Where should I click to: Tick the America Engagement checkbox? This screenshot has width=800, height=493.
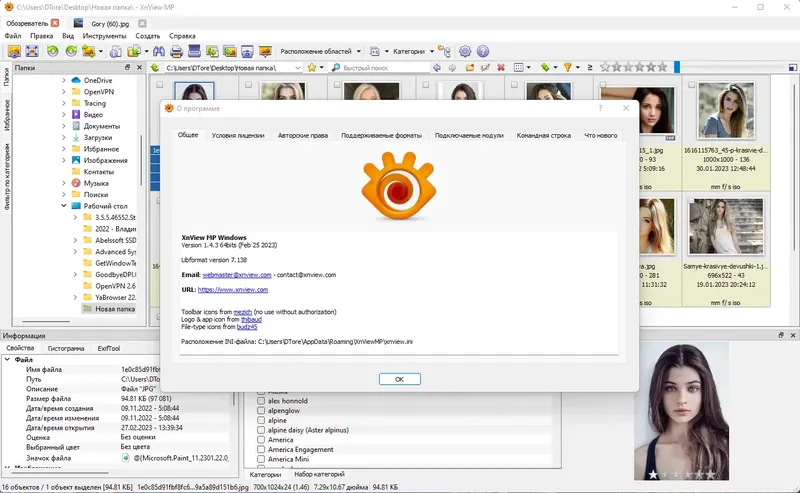coord(261,450)
